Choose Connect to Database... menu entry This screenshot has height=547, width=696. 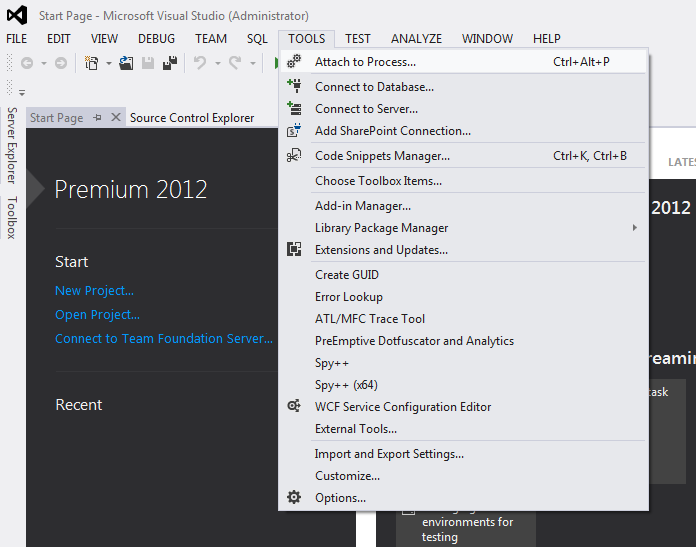[463, 87]
